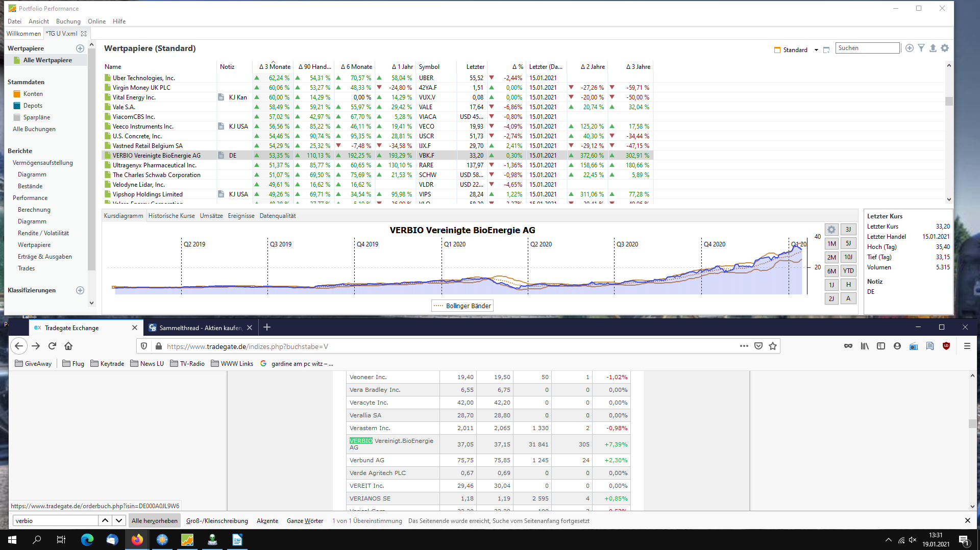Open Verbund AG link on Tradegate
The width and height of the screenshot is (980, 550).
367,460
